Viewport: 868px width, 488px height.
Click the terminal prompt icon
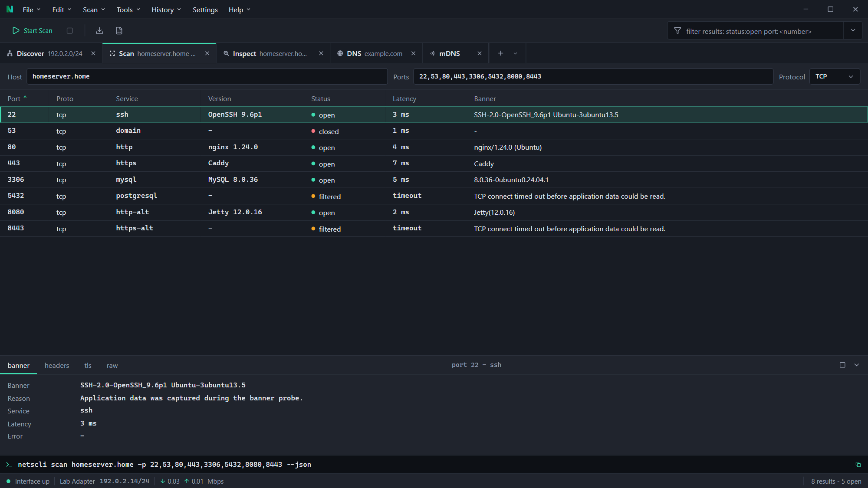coord(9,465)
